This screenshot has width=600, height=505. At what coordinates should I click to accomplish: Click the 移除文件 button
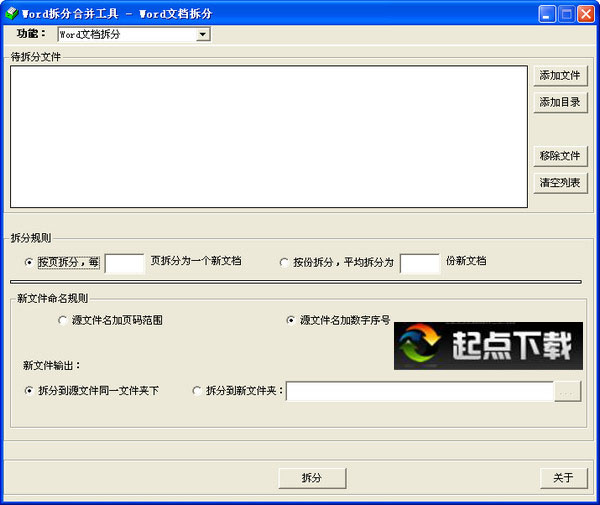click(560, 156)
